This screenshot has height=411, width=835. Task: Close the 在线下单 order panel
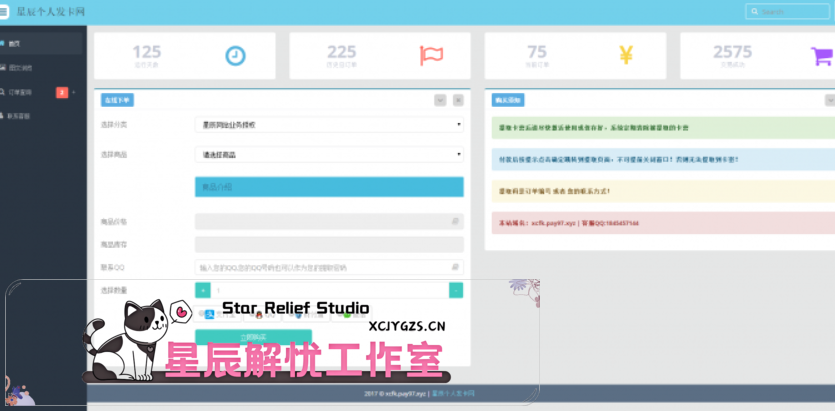(x=458, y=100)
